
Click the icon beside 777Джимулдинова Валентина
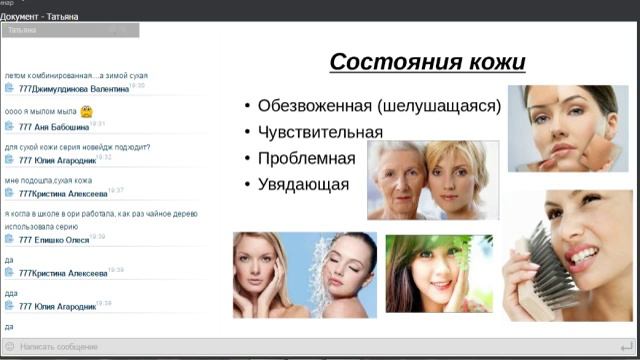coord(9,88)
